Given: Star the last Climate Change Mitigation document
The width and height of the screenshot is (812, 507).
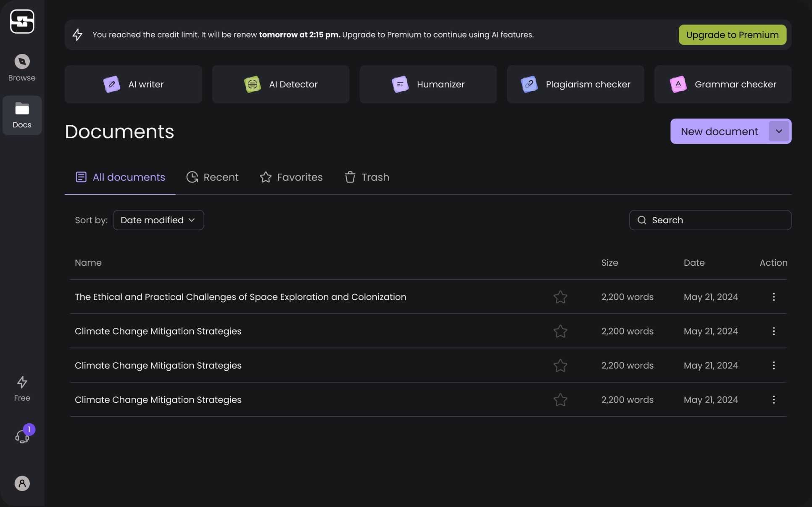Looking at the screenshot, I should 560,400.
